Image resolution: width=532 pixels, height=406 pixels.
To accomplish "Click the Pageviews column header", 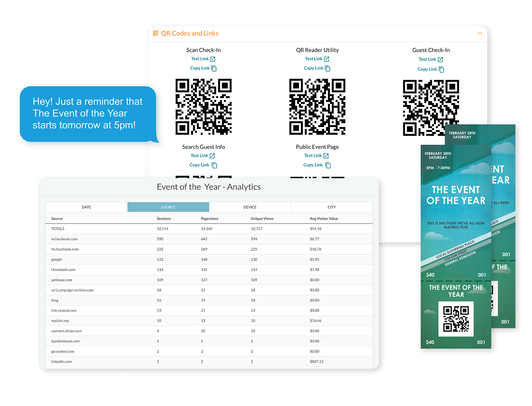I will tap(210, 219).
